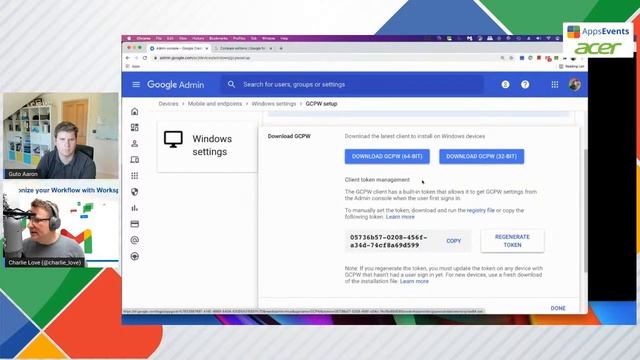Open the Google Admin main menu hamburger

point(136,84)
